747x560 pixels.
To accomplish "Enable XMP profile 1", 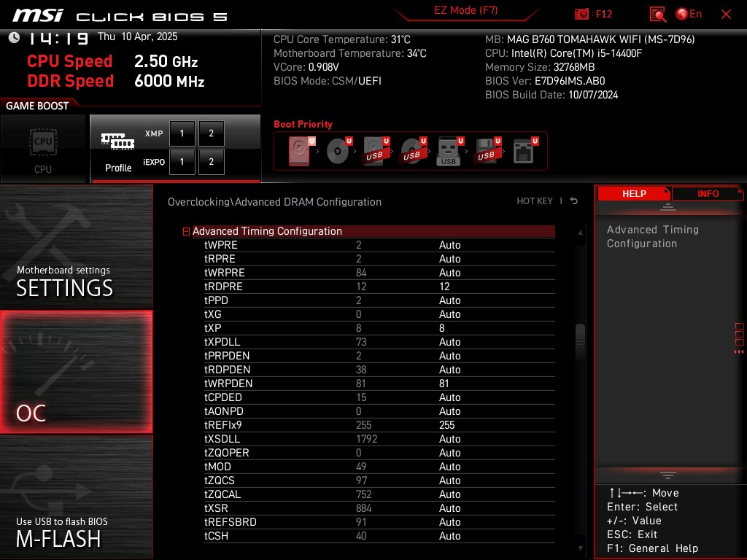I will coord(182,133).
